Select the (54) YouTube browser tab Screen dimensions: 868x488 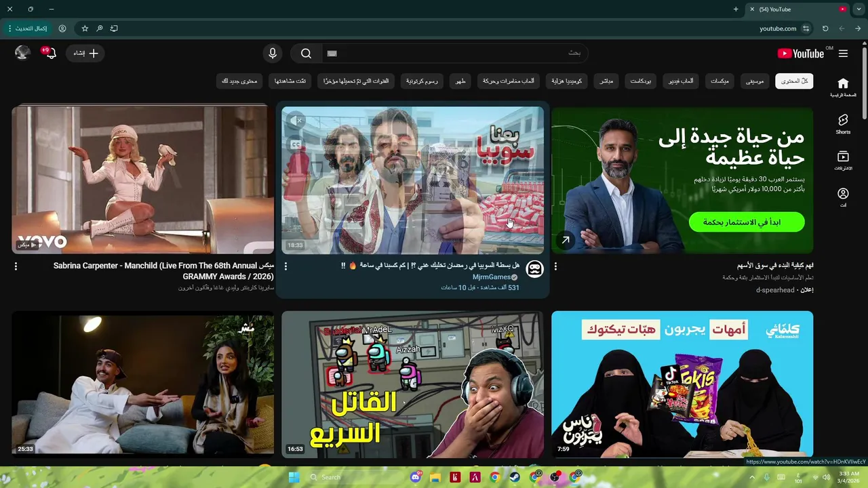coord(797,9)
